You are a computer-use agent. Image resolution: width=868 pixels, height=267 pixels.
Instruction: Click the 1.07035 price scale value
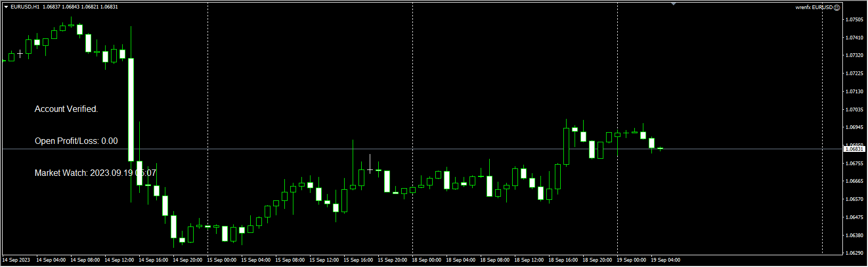click(855, 110)
